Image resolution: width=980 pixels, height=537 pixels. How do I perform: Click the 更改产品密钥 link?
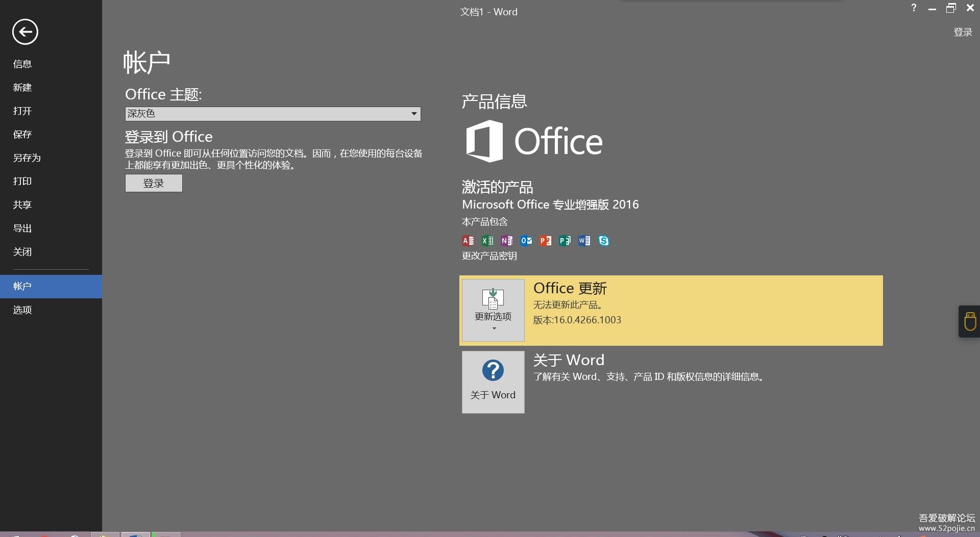[x=489, y=256]
